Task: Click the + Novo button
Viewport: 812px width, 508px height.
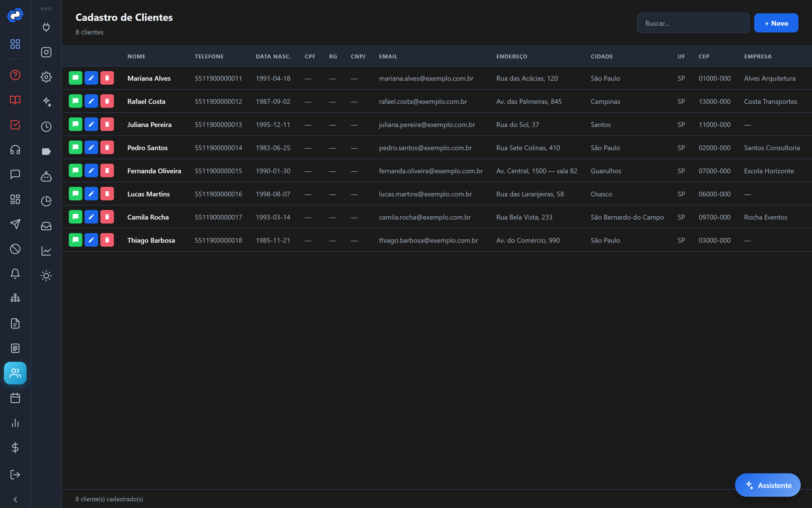Action: (776, 23)
